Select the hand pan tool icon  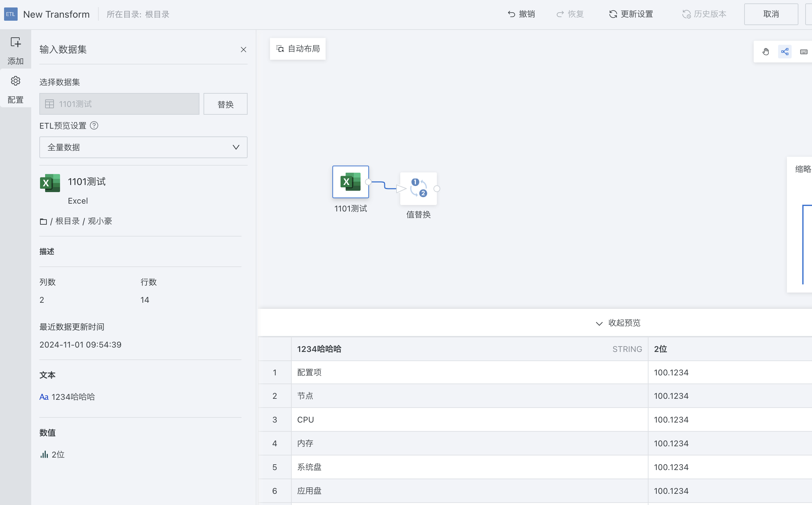point(766,52)
